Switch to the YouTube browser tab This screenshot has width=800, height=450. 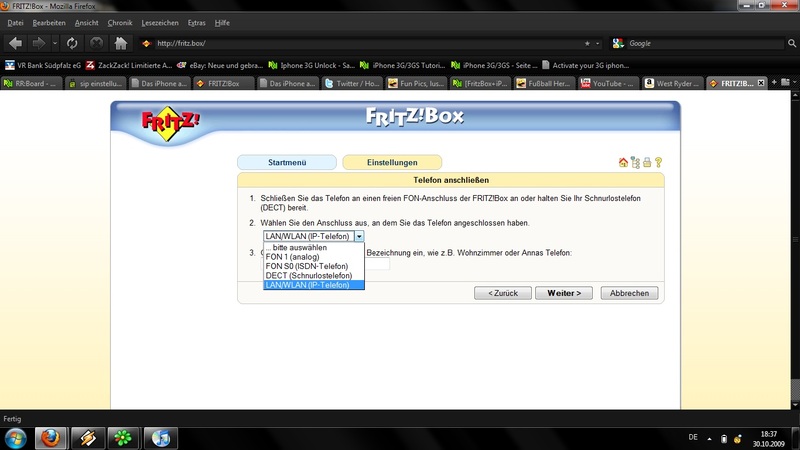[608, 83]
